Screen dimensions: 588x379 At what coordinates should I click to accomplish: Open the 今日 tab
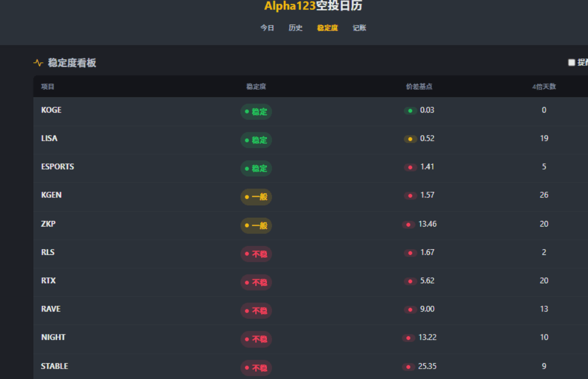click(x=267, y=28)
